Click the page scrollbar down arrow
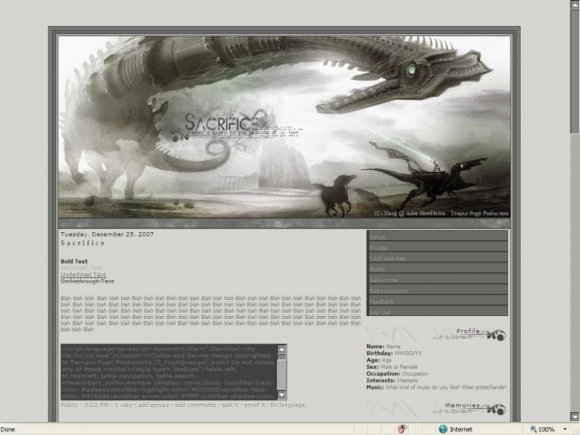The height and width of the screenshot is (435, 580). [x=575, y=416]
